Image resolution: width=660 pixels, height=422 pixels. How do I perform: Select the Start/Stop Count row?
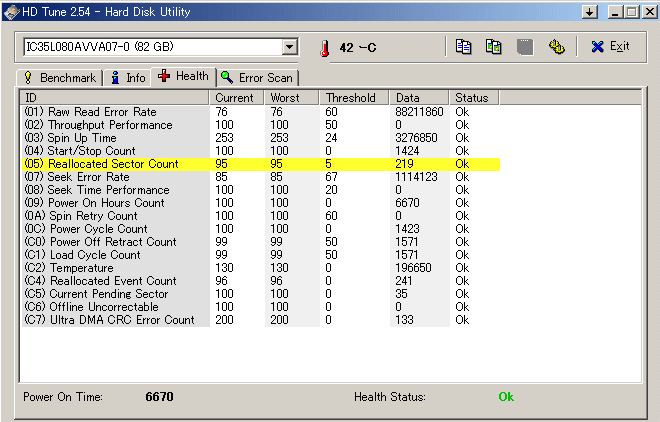261,151
